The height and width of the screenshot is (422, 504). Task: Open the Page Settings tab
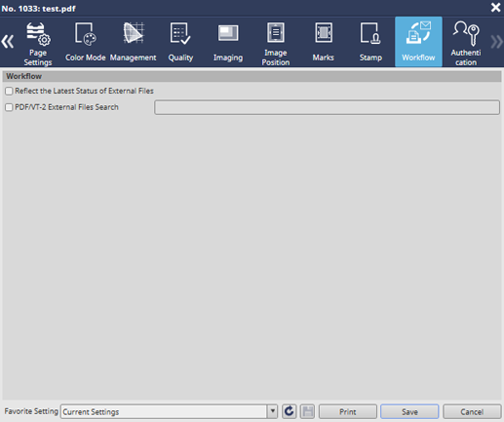pos(38,42)
